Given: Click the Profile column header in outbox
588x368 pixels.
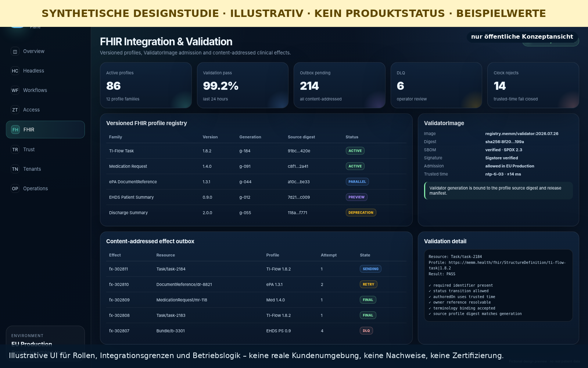Looking at the screenshot, I should point(273,255).
